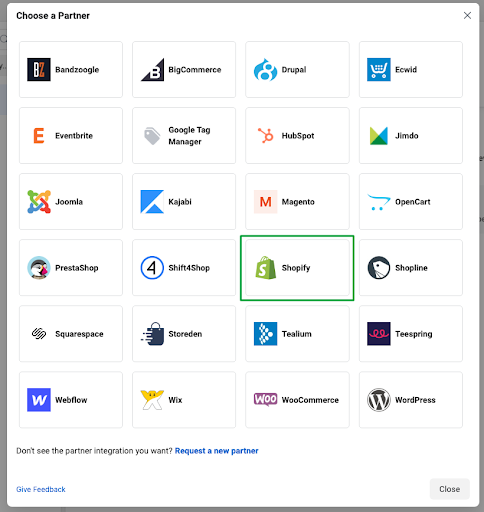Image resolution: width=484 pixels, height=512 pixels.
Task: Click the Give Feedback link
Action: point(41,489)
